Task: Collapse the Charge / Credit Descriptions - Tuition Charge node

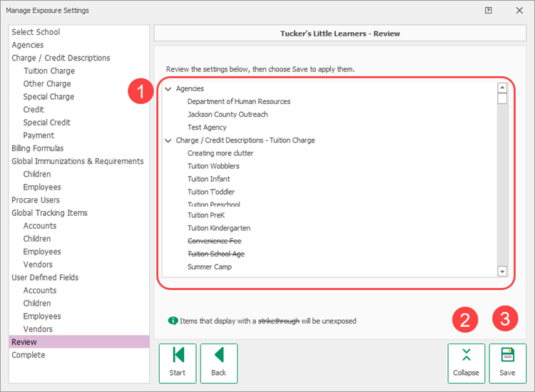Action: 168,140
